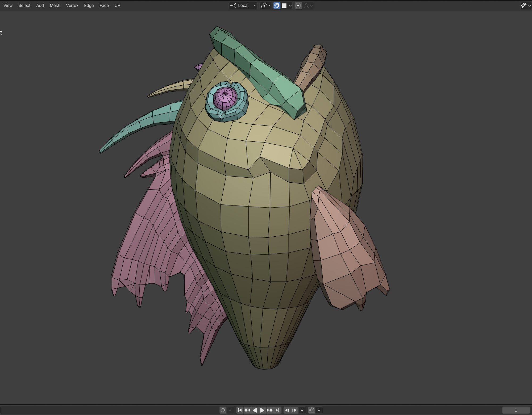Step forward one frame

pos(294,410)
